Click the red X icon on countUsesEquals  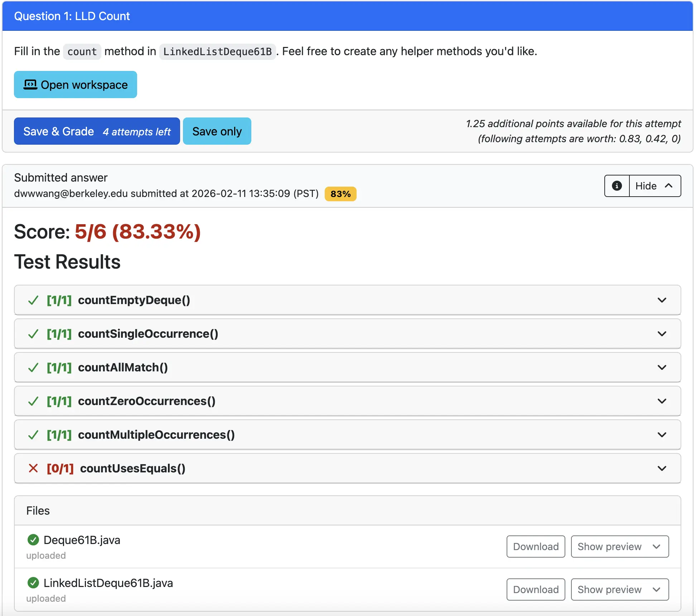tap(33, 468)
